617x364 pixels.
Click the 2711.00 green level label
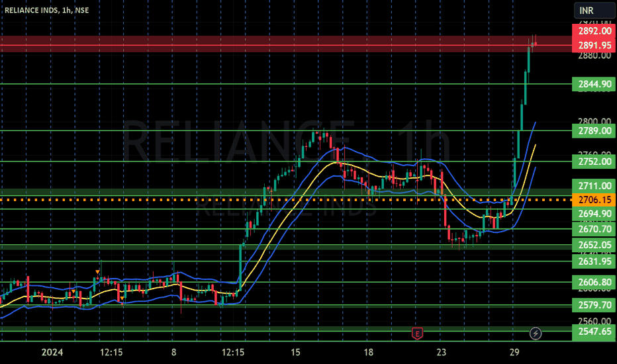593,185
